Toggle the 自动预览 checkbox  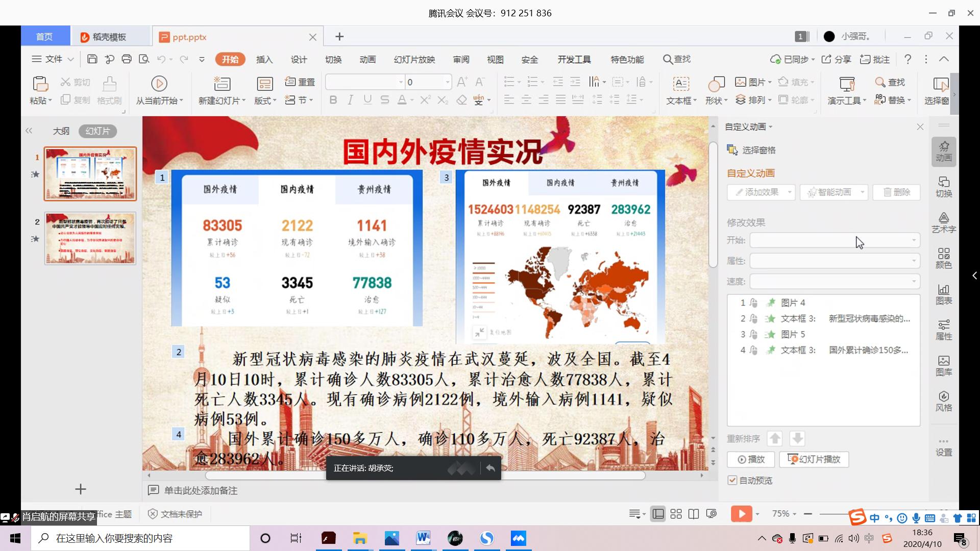click(x=732, y=480)
